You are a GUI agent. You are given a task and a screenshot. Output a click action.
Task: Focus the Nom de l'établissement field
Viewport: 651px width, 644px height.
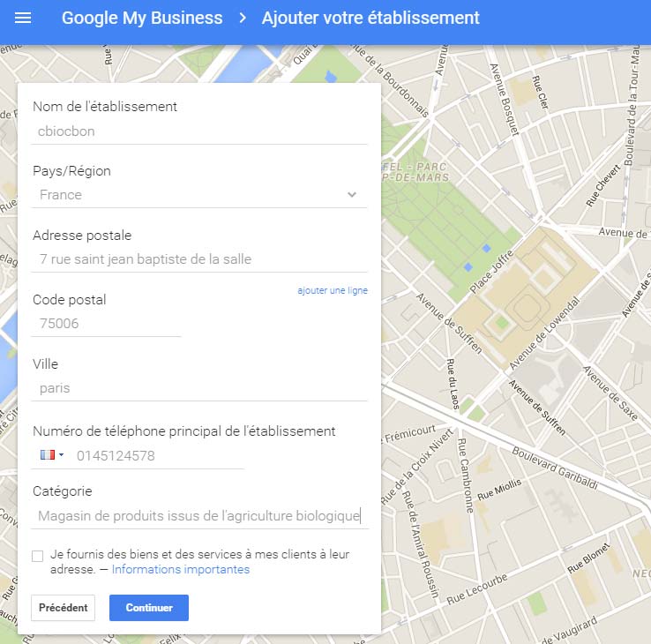tap(199, 131)
